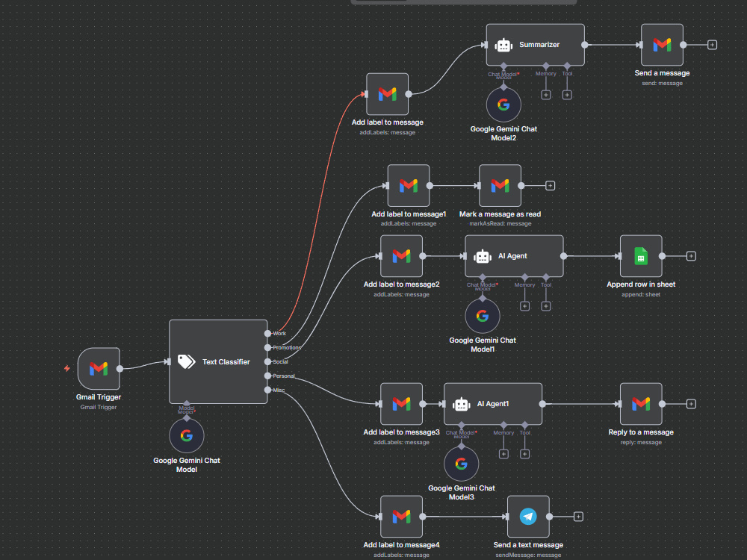Click Google Gemini Chat Model2 node
Image resolution: width=747 pixels, height=560 pixels.
[x=503, y=105]
